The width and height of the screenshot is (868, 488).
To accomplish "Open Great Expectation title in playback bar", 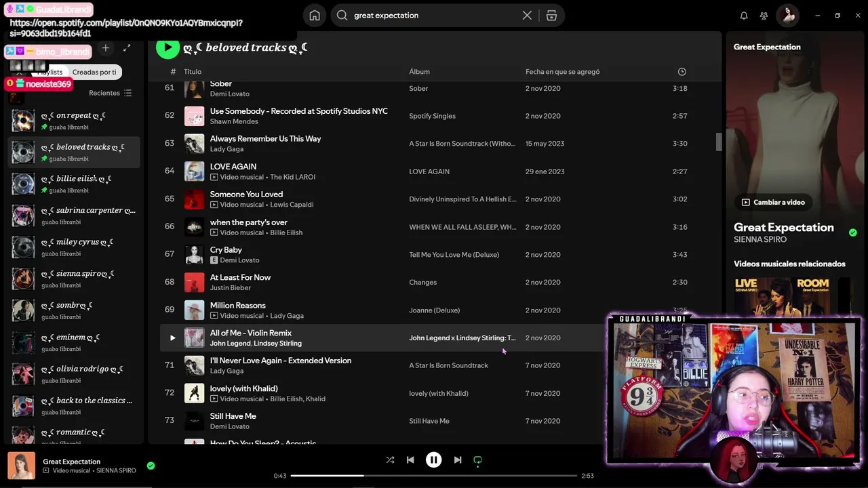I will (71, 462).
